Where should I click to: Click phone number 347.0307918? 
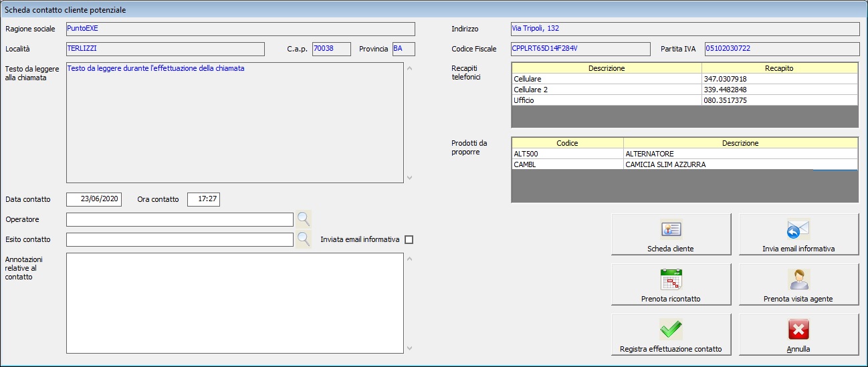tap(726, 79)
